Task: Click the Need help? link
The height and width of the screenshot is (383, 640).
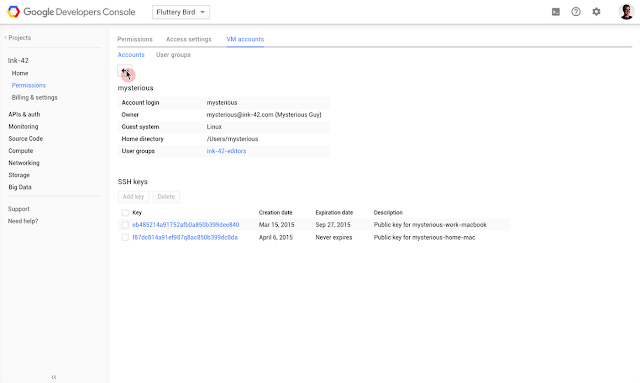Action: tap(23, 221)
